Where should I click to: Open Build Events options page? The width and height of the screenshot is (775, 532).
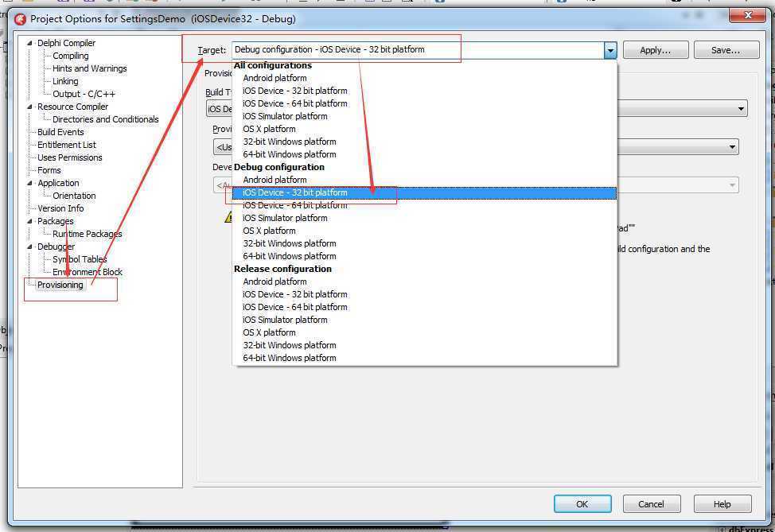60,132
